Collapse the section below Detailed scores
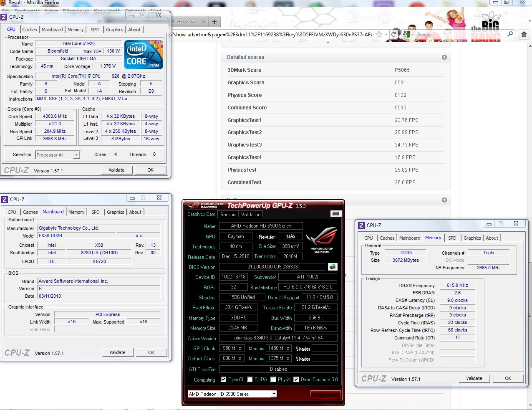 [444, 200]
